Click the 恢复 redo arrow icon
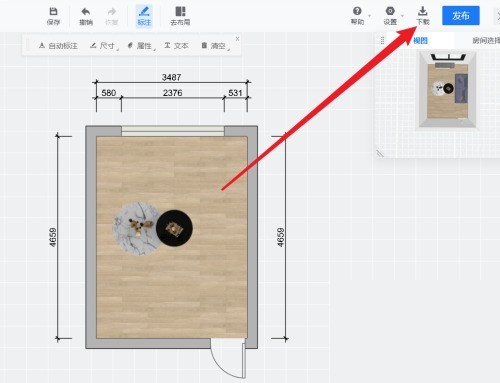500x383 pixels. click(x=112, y=12)
